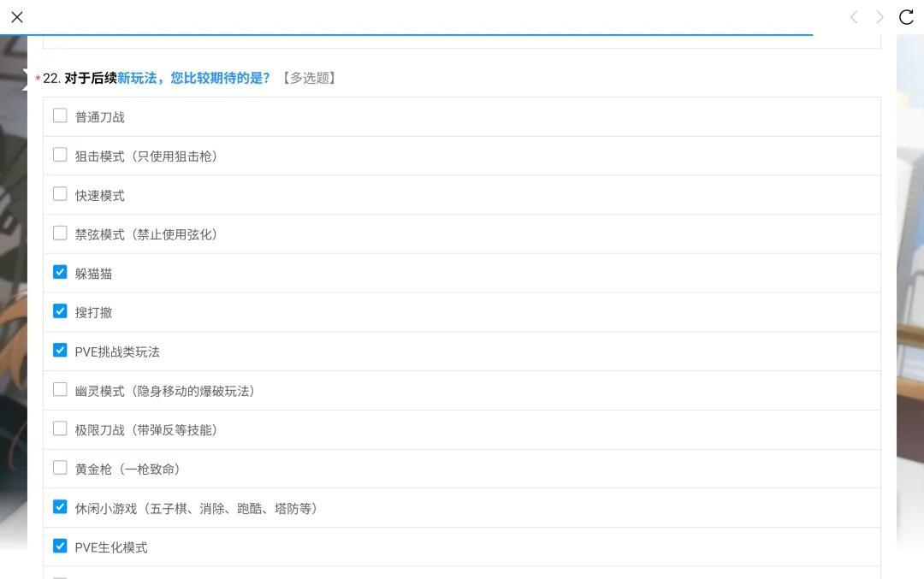Viewport: 924px width, 579px height.
Task: Tick the 黄金枪 (一枪致命) option
Action: pos(60,468)
